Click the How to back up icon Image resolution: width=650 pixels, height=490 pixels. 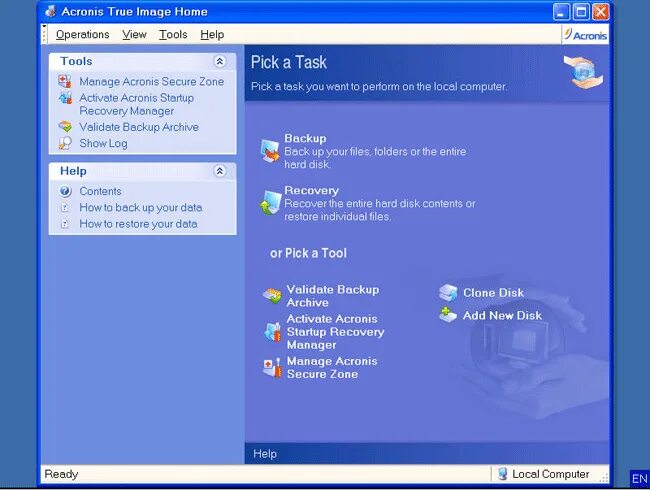[65, 207]
